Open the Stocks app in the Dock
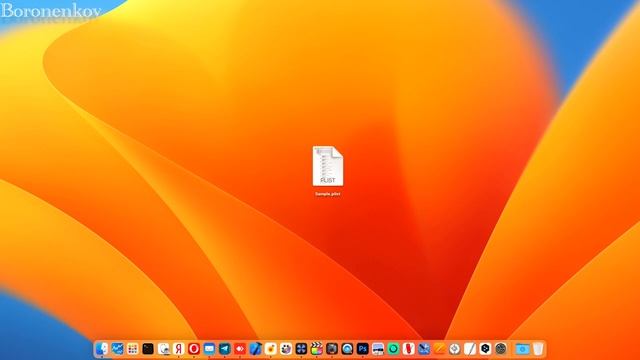 [x=117, y=349]
